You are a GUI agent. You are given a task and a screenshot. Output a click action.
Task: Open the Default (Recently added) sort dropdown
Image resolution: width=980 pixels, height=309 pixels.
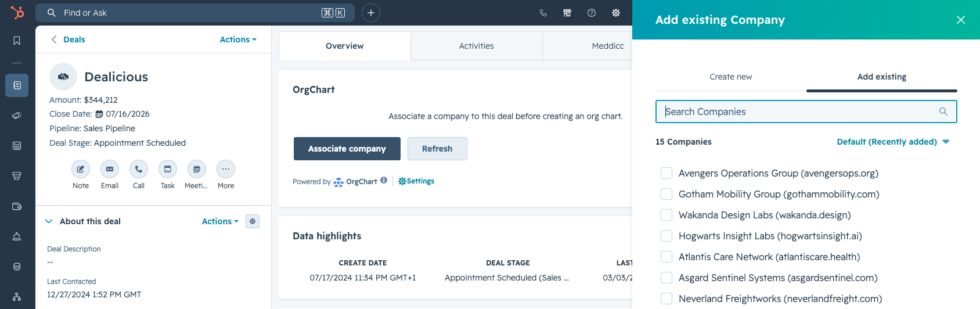893,142
